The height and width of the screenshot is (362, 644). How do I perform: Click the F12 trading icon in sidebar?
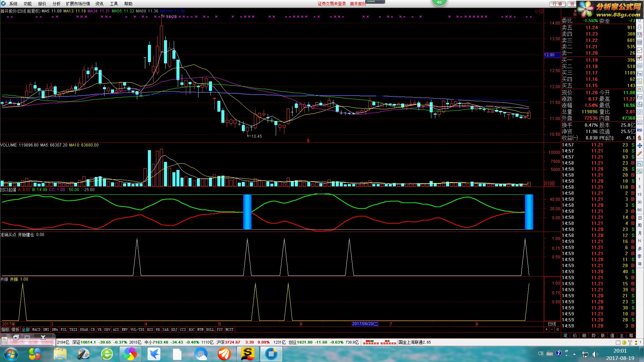pyautogui.click(x=640, y=97)
